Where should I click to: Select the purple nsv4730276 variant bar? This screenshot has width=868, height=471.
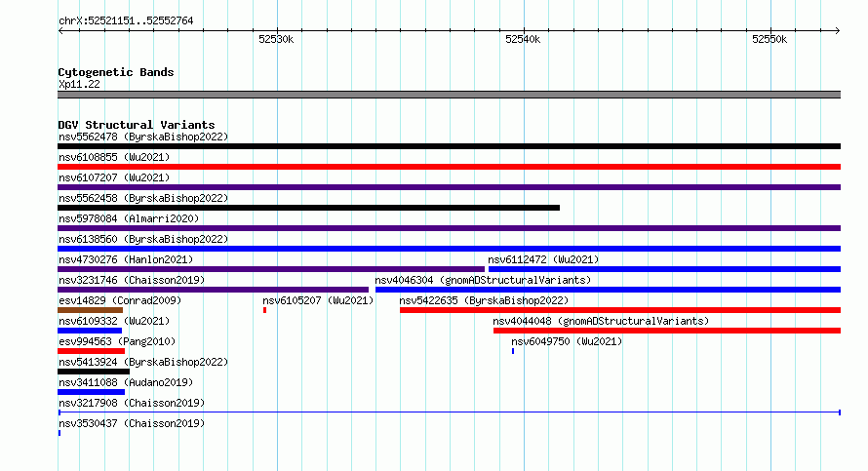[x=271, y=269]
